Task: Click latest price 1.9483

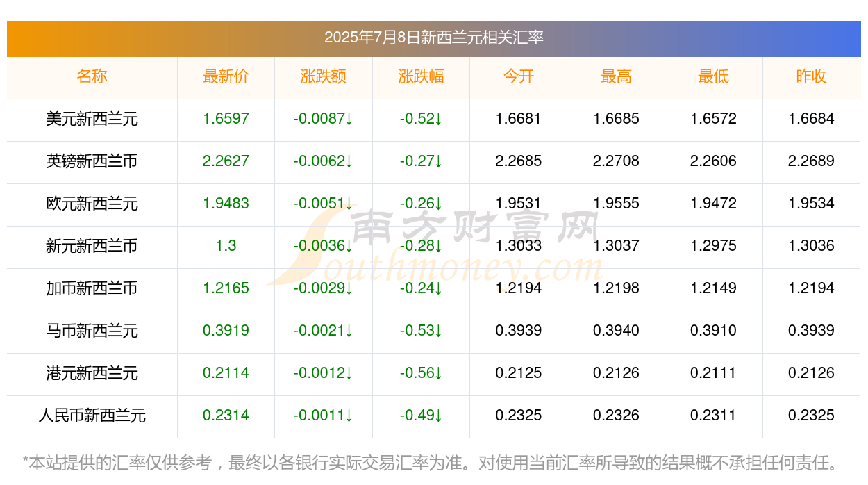Action: pos(226,204)
